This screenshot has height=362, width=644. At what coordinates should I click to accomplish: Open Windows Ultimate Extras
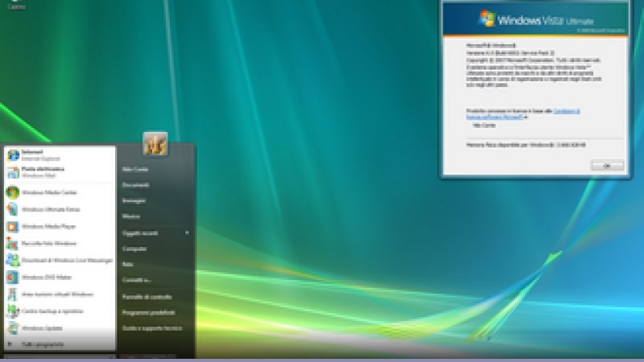click(x=60, y=209)
